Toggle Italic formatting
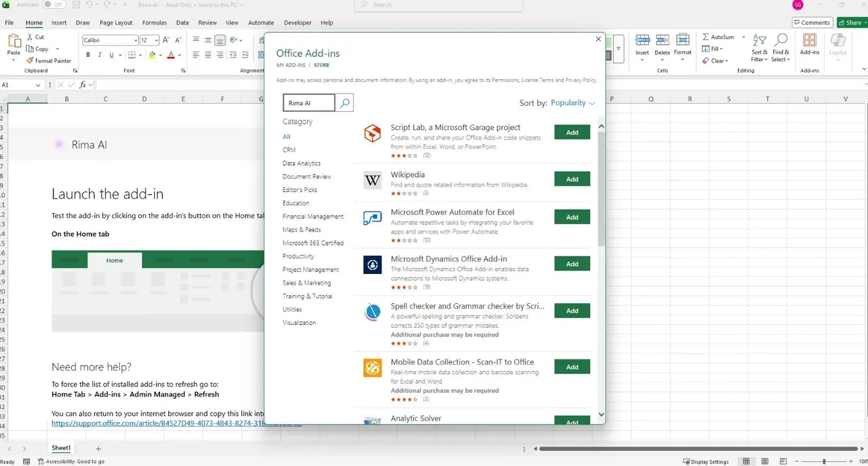The image size is (868, 466). [x=99, y=55]
